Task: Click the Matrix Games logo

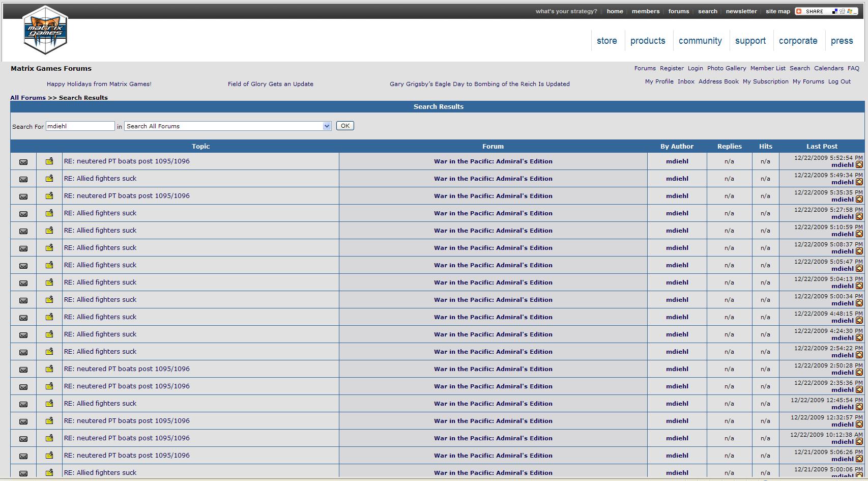Action: 45,30
